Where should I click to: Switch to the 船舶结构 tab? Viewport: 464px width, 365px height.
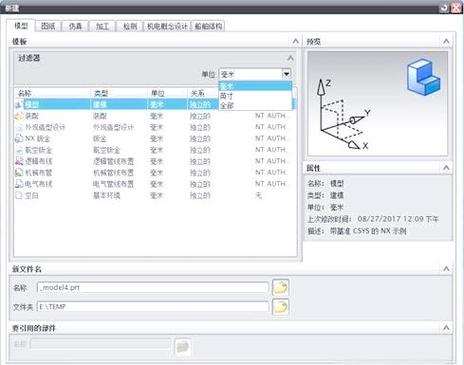[x=208, y=26]
